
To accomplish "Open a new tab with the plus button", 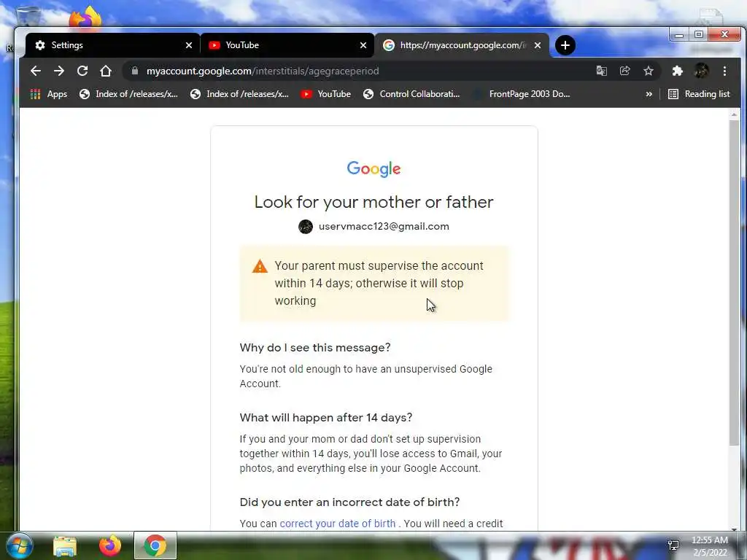I will click(x=565, y=45).
